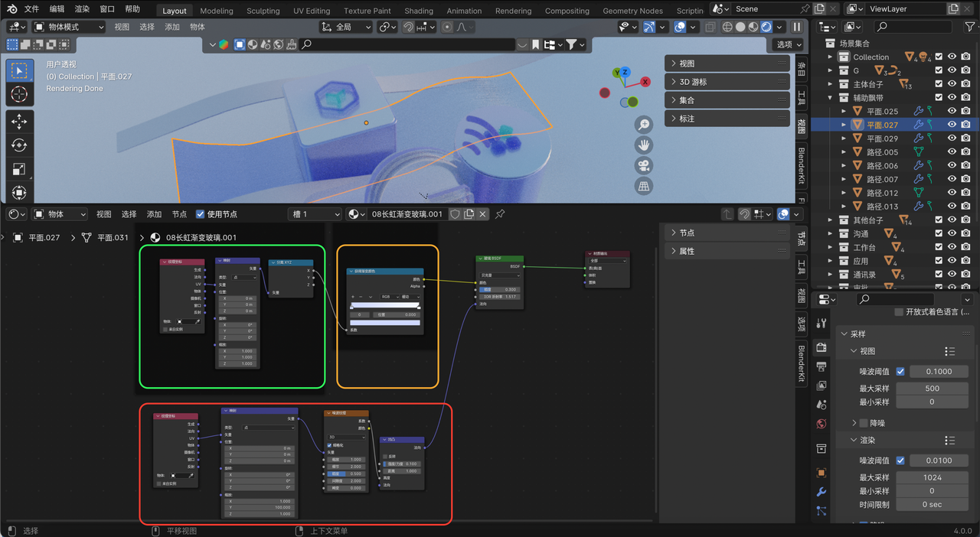Switch to the Shading workspace tab
Image resolution: width=980 pixels, height=537 pixels.
[419, 11]
